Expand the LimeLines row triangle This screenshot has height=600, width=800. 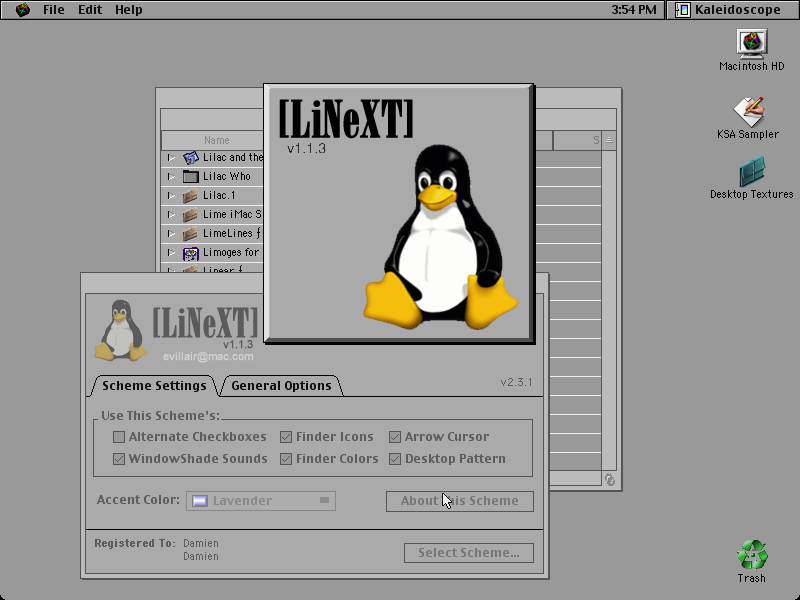(x=171, y=234)
